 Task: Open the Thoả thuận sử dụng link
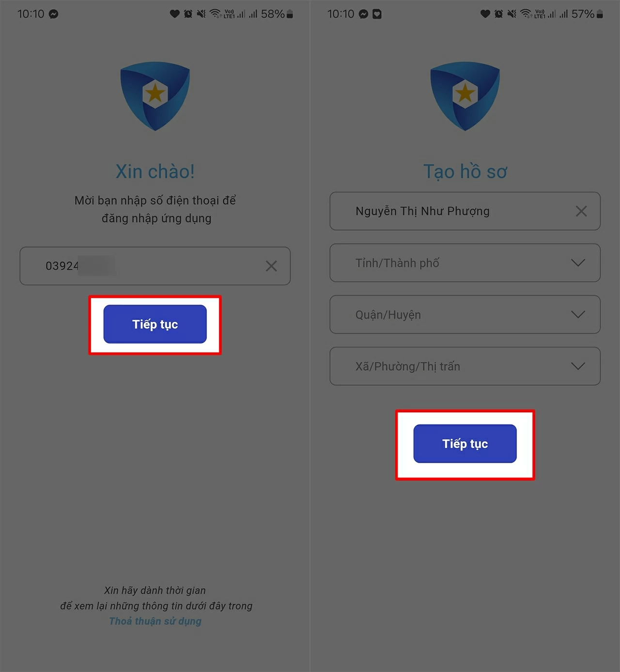pos(155,621)
